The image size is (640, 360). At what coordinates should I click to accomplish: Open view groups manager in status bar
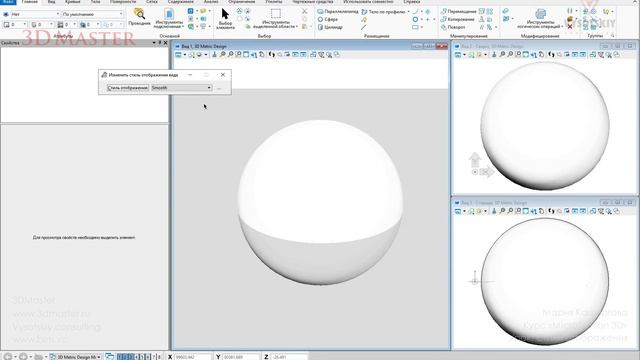pyautogui.click(x=109, y=357)
